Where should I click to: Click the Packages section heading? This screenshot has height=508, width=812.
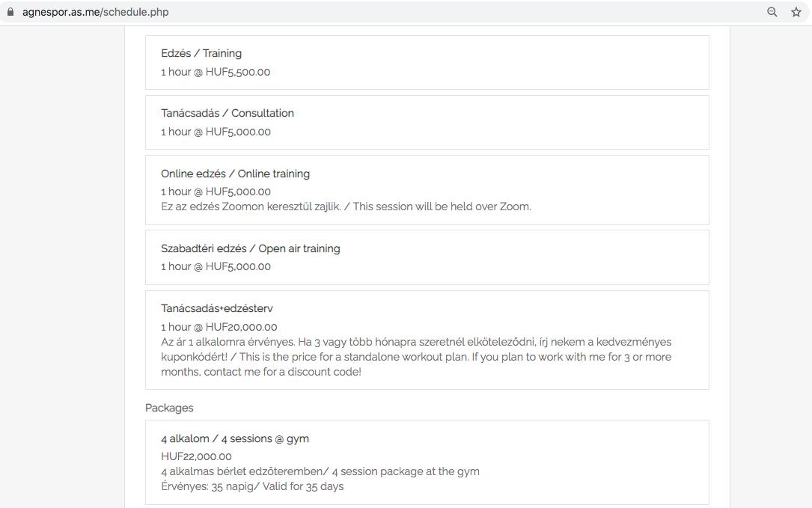coord(169,408)
